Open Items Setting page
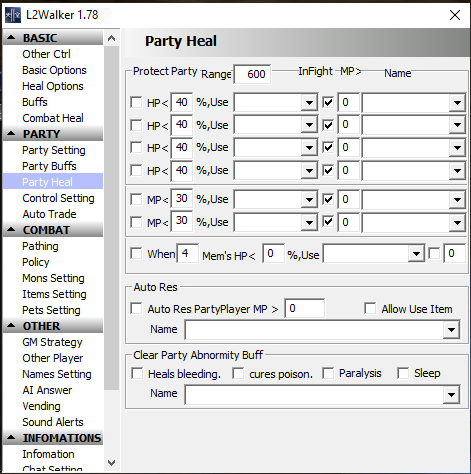Screen dimensions: 471x474 54,294
